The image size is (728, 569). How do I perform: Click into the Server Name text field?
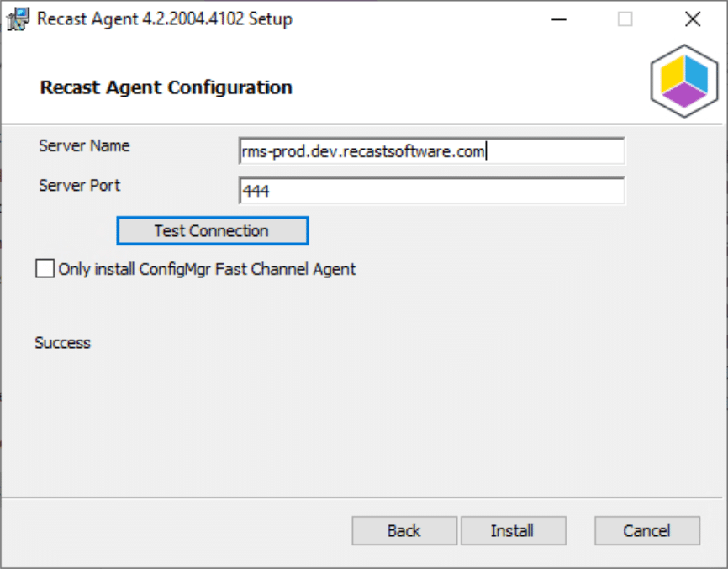coord(431,151)
